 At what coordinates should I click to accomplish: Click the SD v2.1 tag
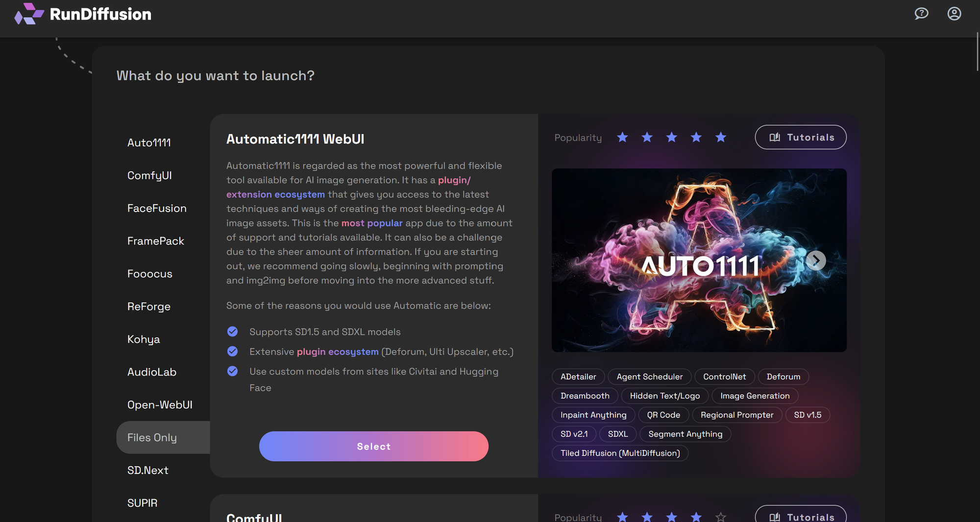point(574,434)
